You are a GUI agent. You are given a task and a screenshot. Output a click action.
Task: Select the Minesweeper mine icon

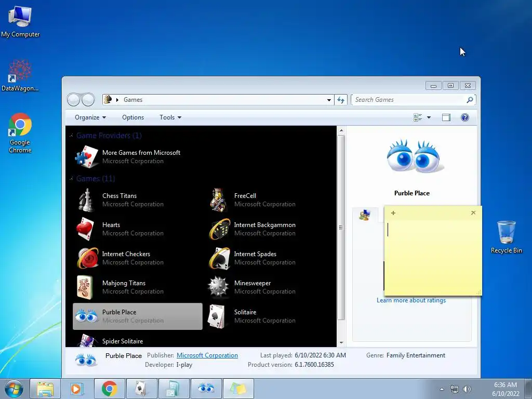coord(218,287)
